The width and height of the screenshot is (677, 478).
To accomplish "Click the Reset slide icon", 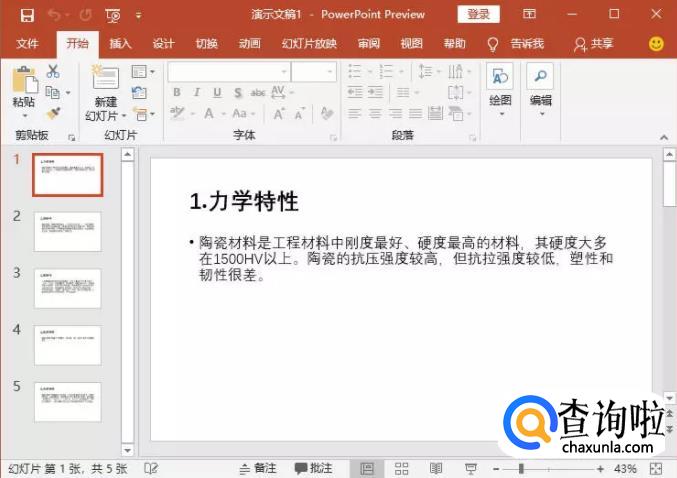I will pyautogui.click(x=139, y=92).
